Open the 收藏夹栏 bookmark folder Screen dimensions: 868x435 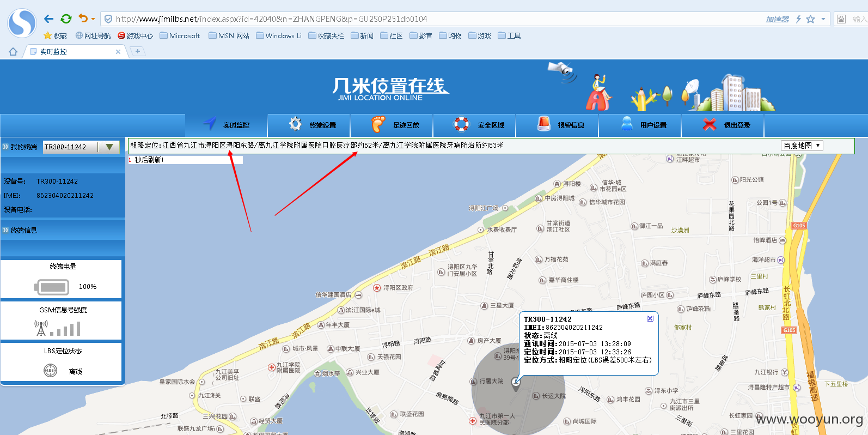pos(326,35)
